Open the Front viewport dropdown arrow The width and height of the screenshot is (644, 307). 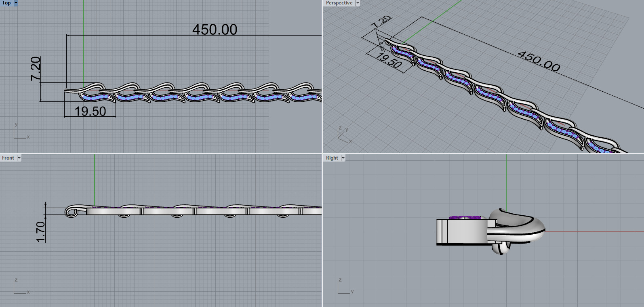coord(19,158)
